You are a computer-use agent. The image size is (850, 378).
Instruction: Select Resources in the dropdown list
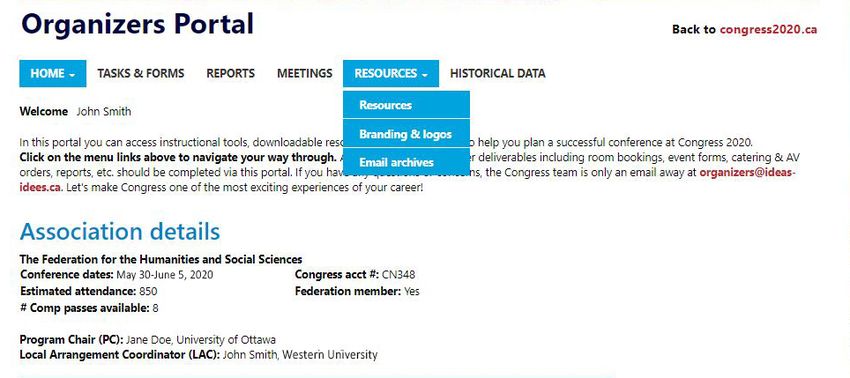[406, 105]
